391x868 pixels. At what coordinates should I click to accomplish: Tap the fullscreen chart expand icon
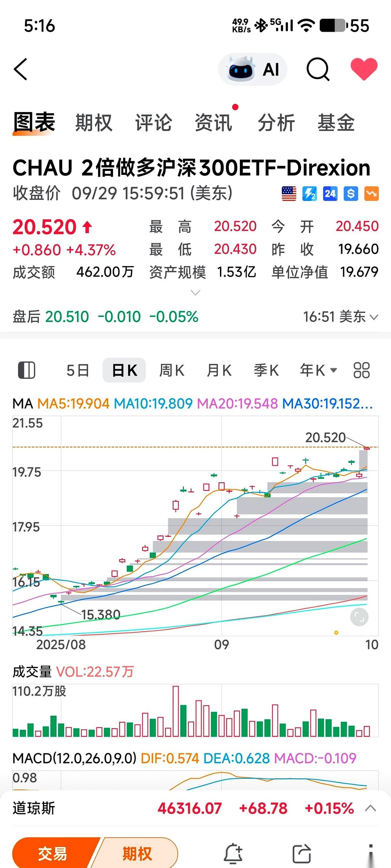coord(359,617)
